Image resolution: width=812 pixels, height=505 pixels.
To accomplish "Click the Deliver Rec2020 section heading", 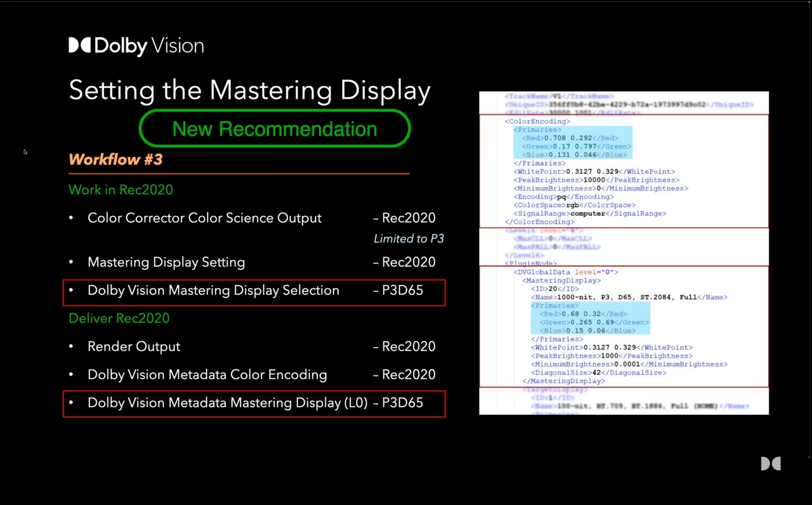I will 119,318.
